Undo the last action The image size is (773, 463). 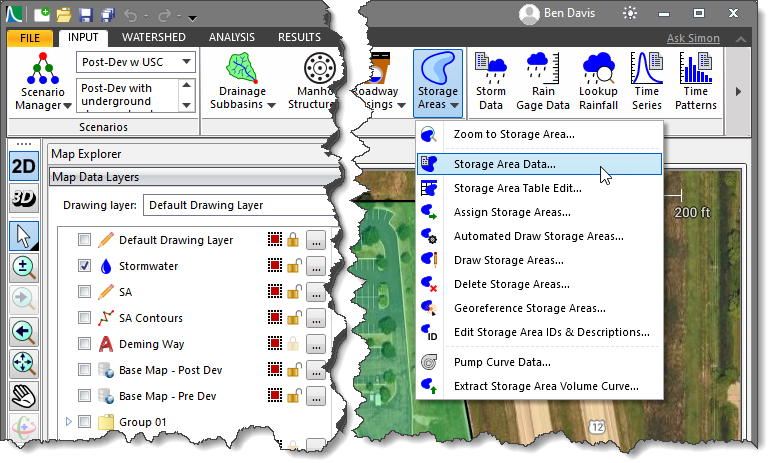130,16
